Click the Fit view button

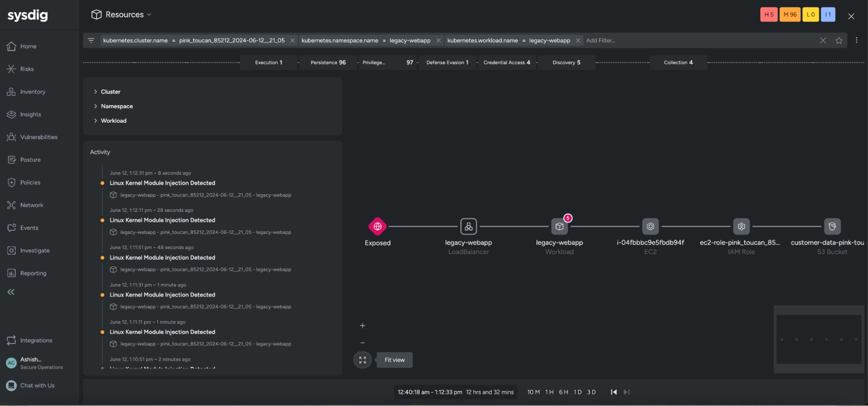point(395,360)
